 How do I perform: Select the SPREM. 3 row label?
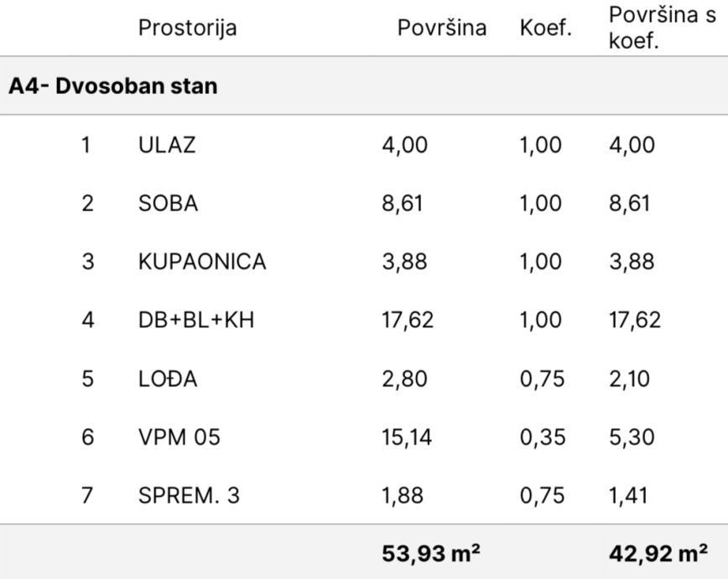point(189,496)
